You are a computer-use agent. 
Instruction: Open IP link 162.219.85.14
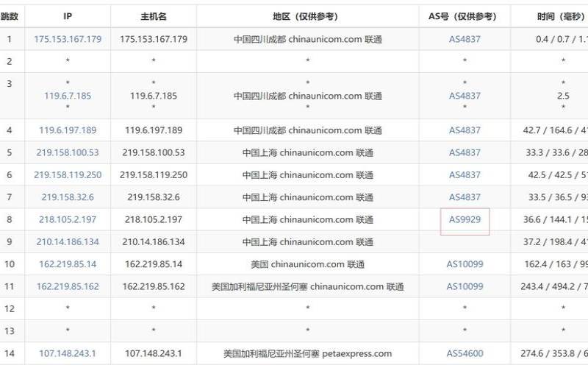pos(68,264)
